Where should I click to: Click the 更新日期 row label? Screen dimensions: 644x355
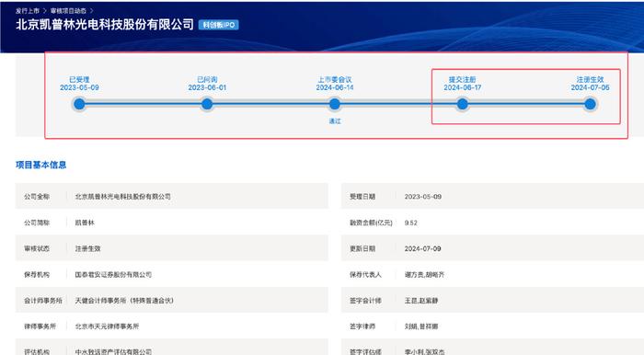362,248
